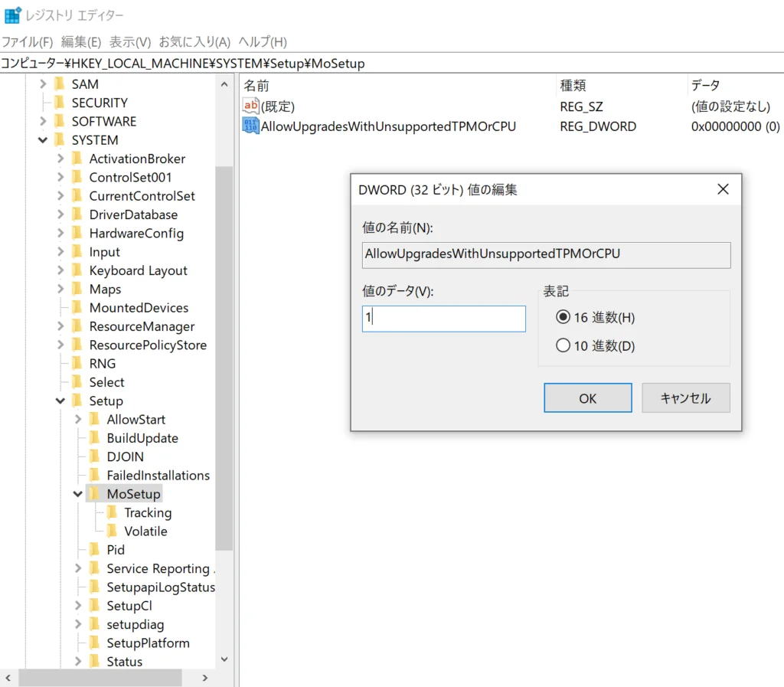Expand the AllowStart tree node
The image size is (784, 687).
pyautogui.click(x=78, y=420)
